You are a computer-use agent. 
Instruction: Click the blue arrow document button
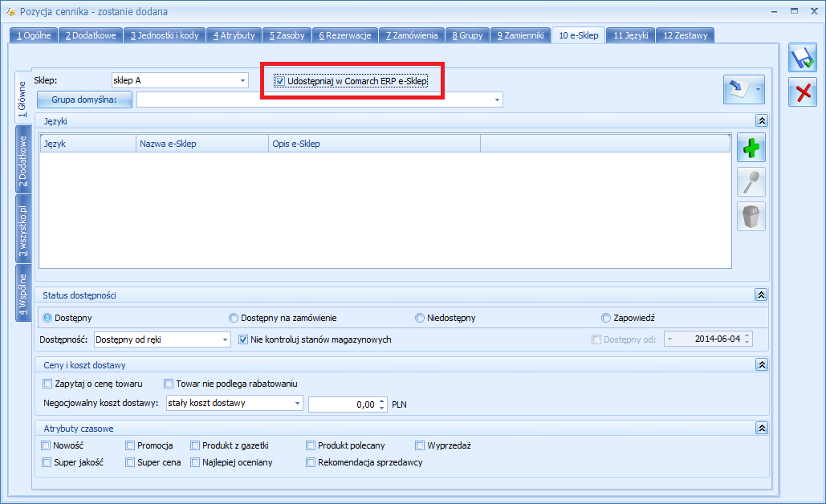click(x=738, y=90)
